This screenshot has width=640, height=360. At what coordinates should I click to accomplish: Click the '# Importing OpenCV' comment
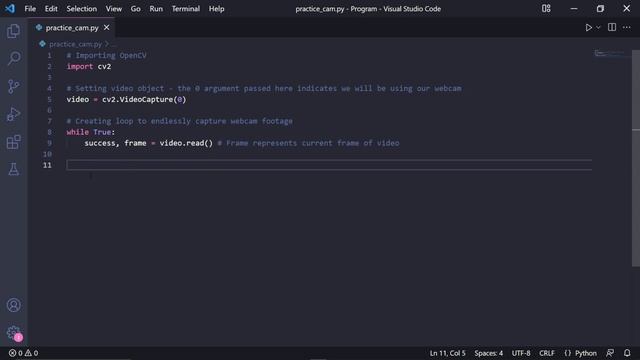(x=107, y=56)
